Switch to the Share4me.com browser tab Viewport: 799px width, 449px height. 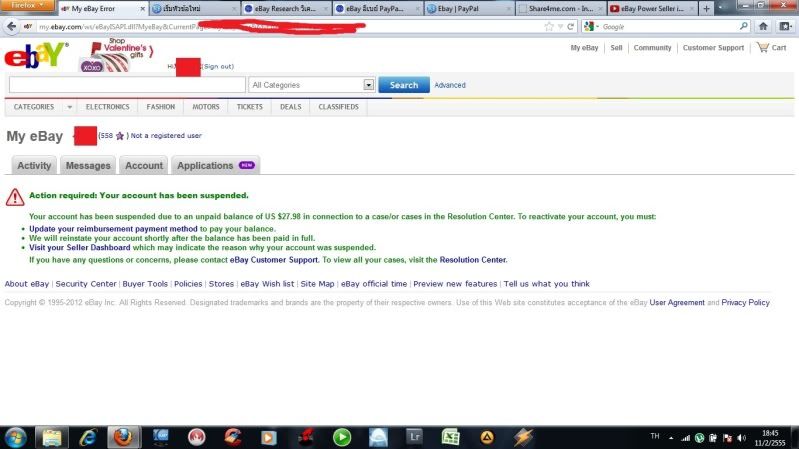pyautogui.click(x=560, y=9)
